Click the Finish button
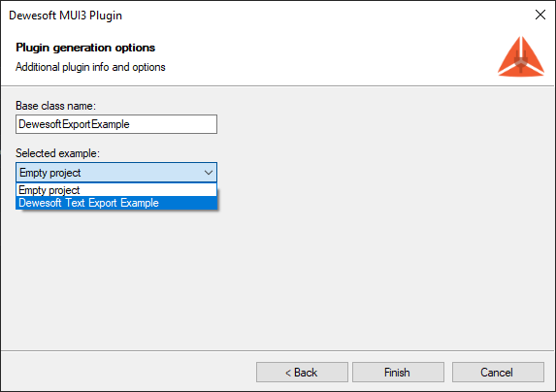This screenshot has height=392, width=556. pyautogui.click(x=398, y=373)
